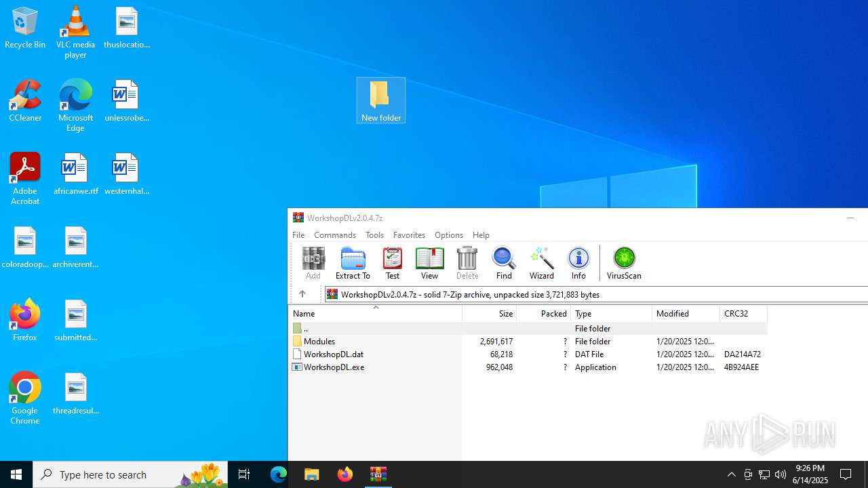This screenshot has height=488, width=868.
Task: Open the Favorites menu
Action: (x=409, y=235)
